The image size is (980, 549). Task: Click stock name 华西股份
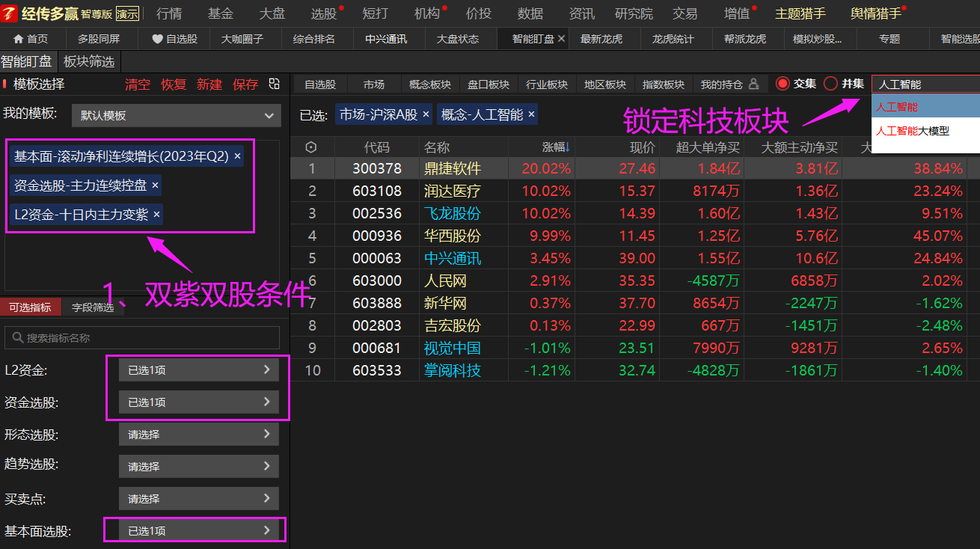[452, 236]
